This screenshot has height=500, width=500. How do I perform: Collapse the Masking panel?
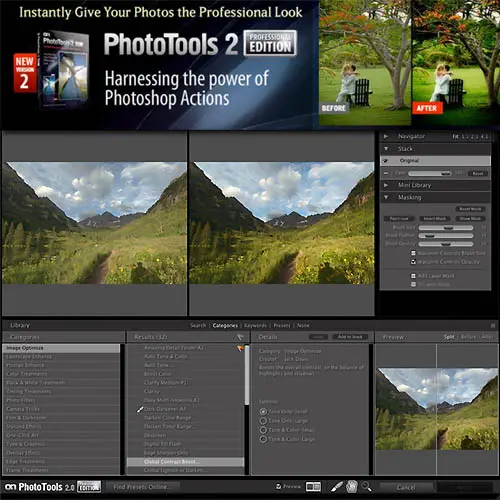(x=386, y=197)
